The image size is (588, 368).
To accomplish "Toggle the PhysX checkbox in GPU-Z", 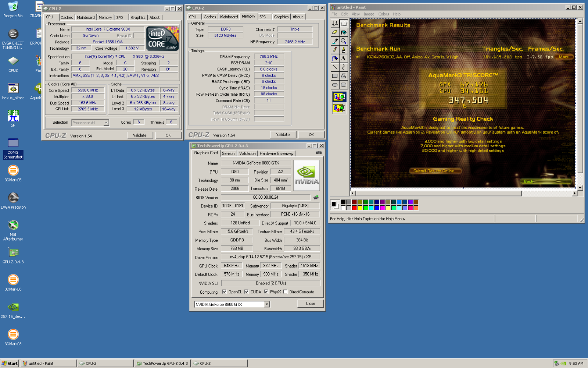I will pyautogui.click(x=266, y=292).
